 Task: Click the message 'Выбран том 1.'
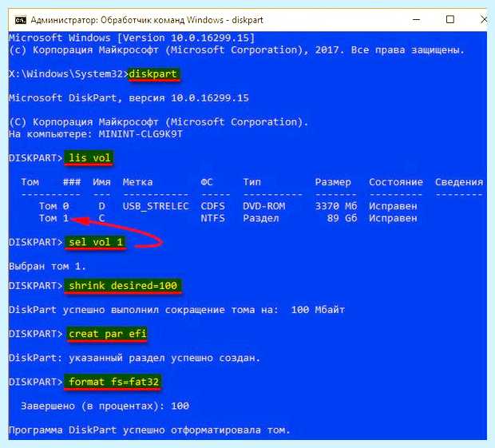[47, 267]
